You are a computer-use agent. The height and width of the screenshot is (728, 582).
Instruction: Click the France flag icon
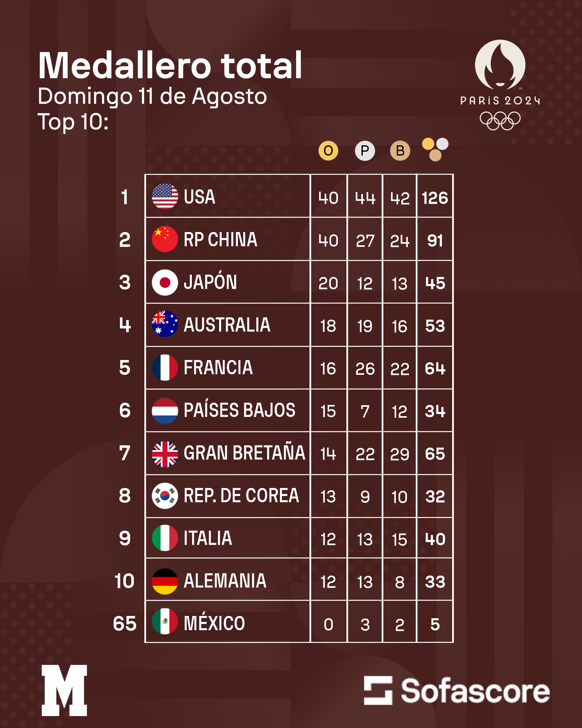pos(165,367)
